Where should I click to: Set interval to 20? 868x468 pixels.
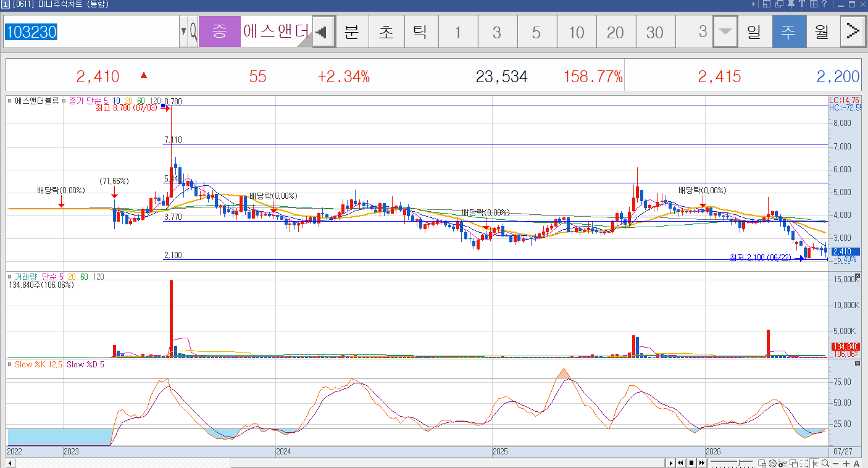(616, 31)
